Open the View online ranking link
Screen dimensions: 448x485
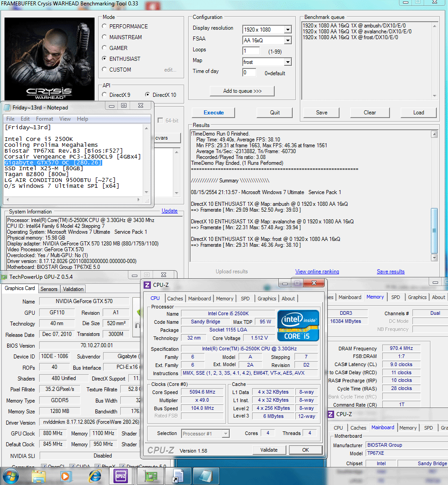pyautogui.click(x=317, y=272)
